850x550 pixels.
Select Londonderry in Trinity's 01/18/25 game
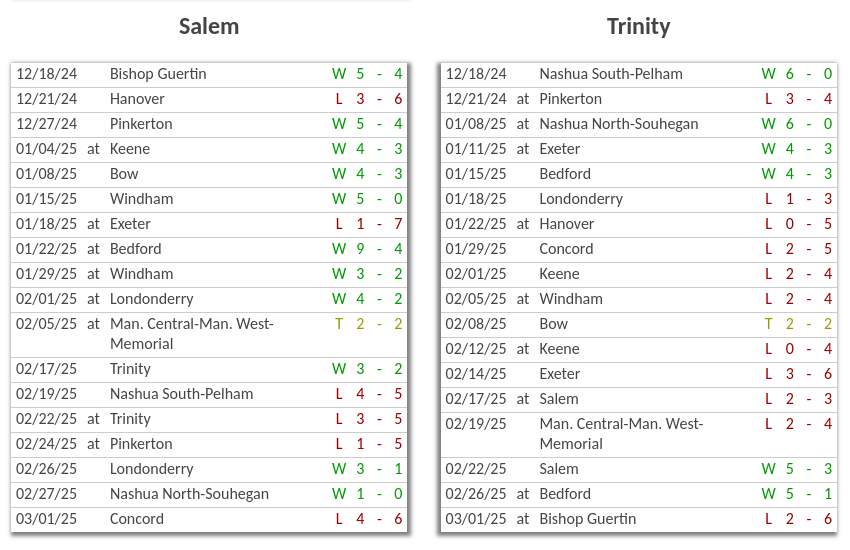(581, 199)
